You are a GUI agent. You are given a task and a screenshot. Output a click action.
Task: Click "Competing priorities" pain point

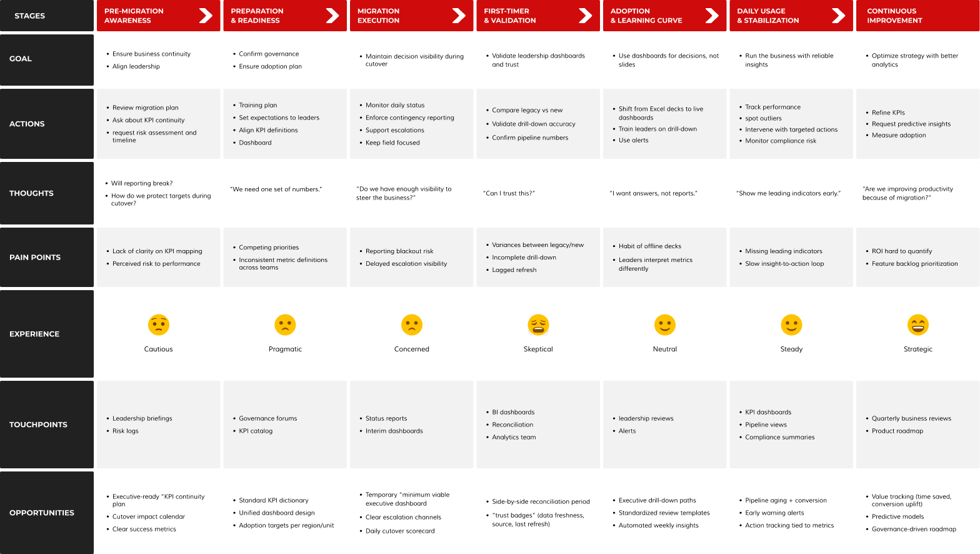[x=269, y=248]
